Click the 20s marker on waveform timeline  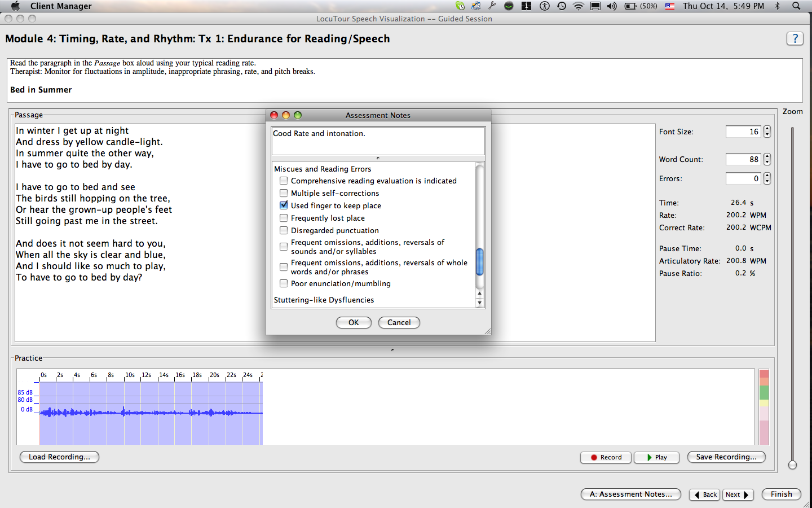tap(214, 375)
